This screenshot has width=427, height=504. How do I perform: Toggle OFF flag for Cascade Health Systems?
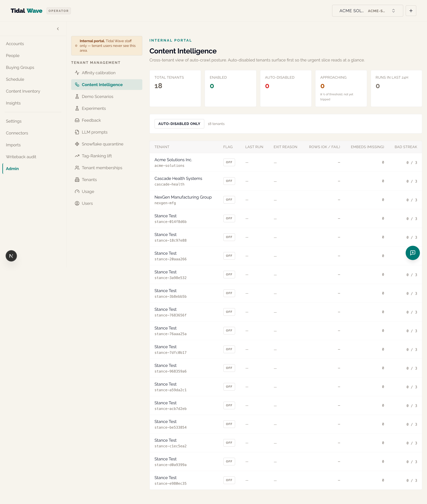click(x=229, y=181)
